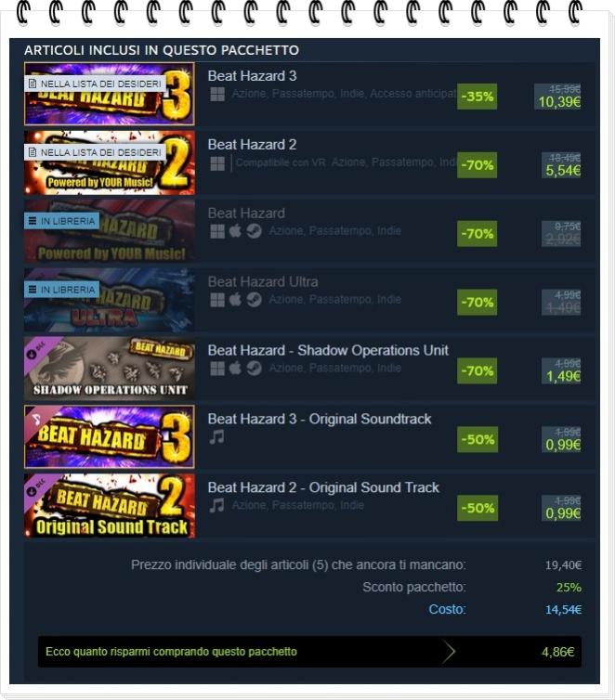The width and height of the screenshot is (615, 700).
Task: Open Beat Hazard 3 banner thumbnail
Action: pos(110,94)
